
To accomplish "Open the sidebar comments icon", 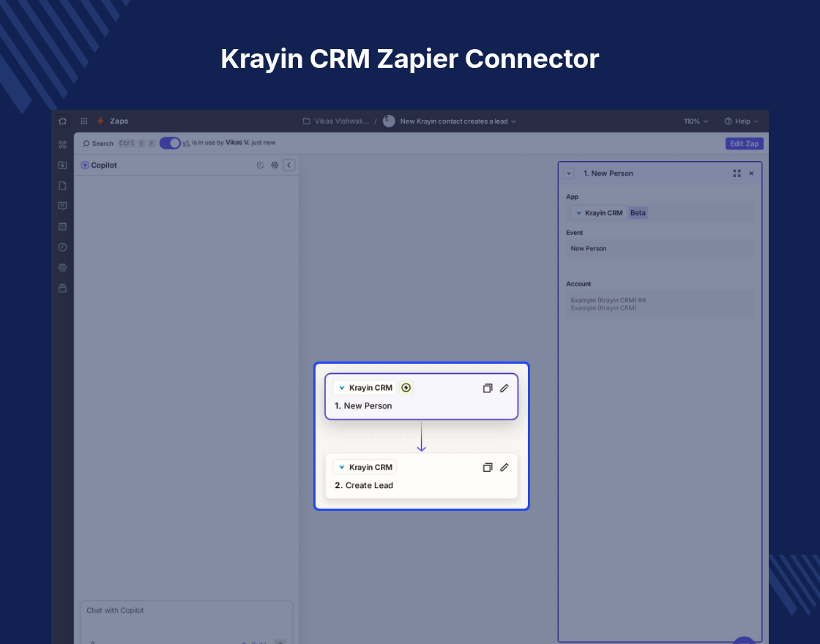I will coord(62,206).
